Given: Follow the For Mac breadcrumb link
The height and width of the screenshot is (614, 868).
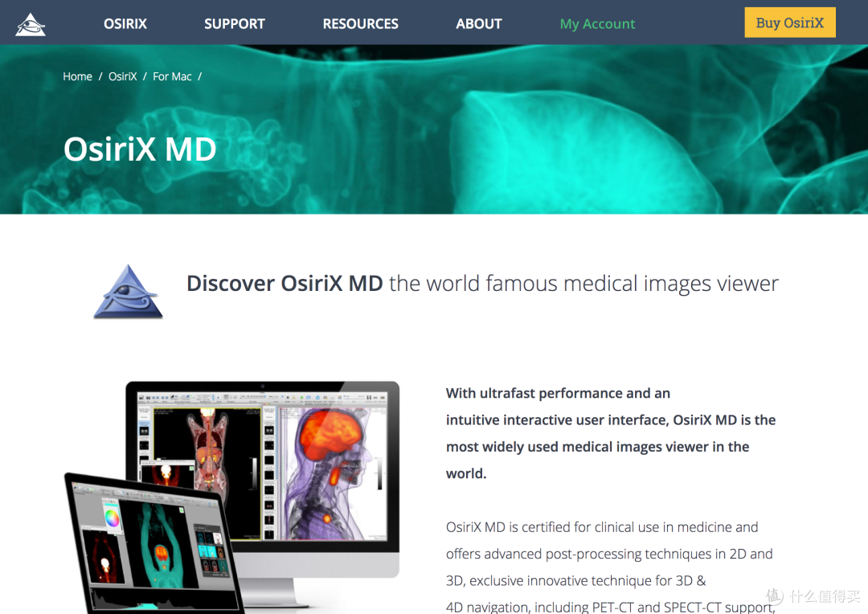Looking at the screenshot, I should click(172, 76).
